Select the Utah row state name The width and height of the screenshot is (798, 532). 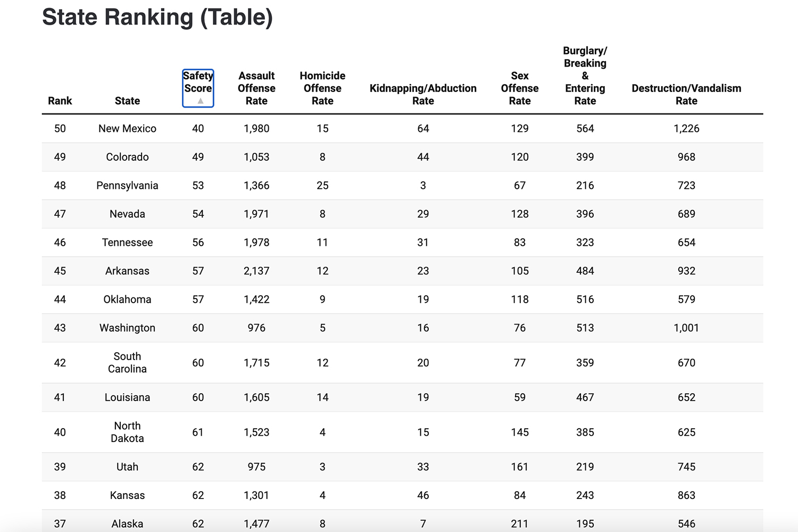pyautogui.click(x=127, y=467)
